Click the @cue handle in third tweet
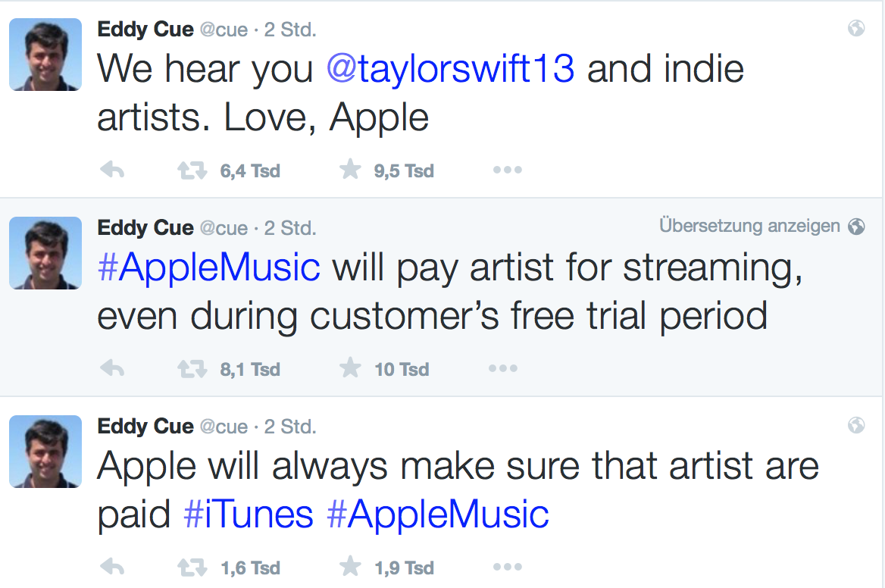Image resolution: width=885 pixels, height=588 pixels. click(224, 427)
